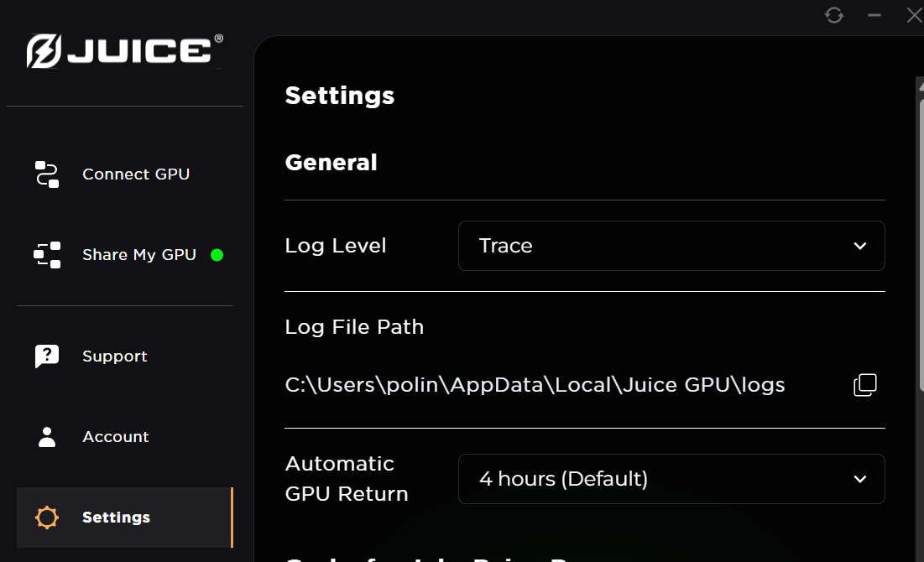Image resolution: width=924 pixels, height=562 pixels.
Task: Click the green Share My GPU status dot
Action: click(217, 254)
